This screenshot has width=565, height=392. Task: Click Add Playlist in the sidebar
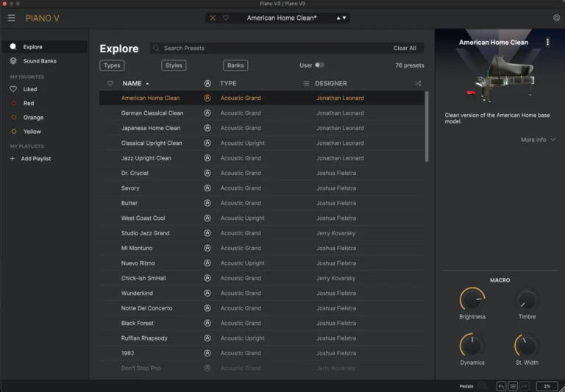click(35, 159)
